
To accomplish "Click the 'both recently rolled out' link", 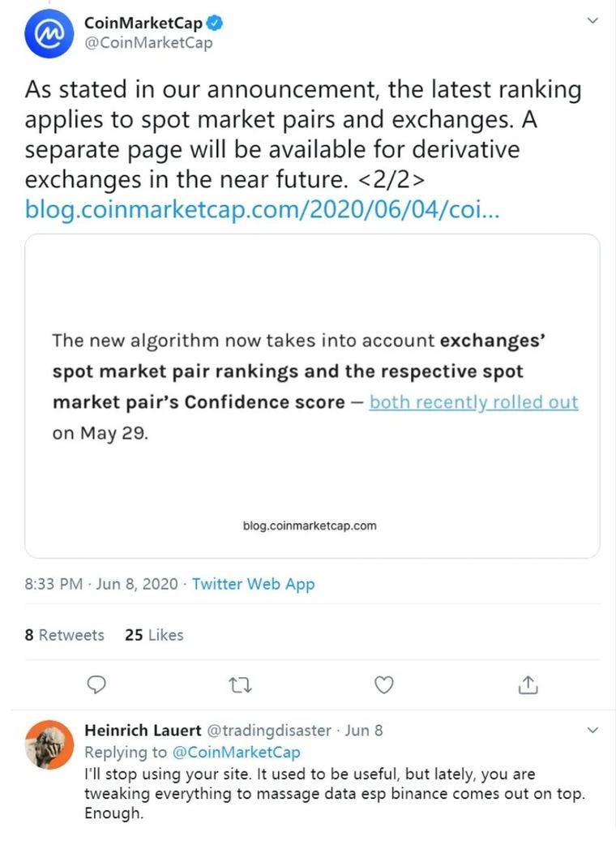I will coord(473,401).
